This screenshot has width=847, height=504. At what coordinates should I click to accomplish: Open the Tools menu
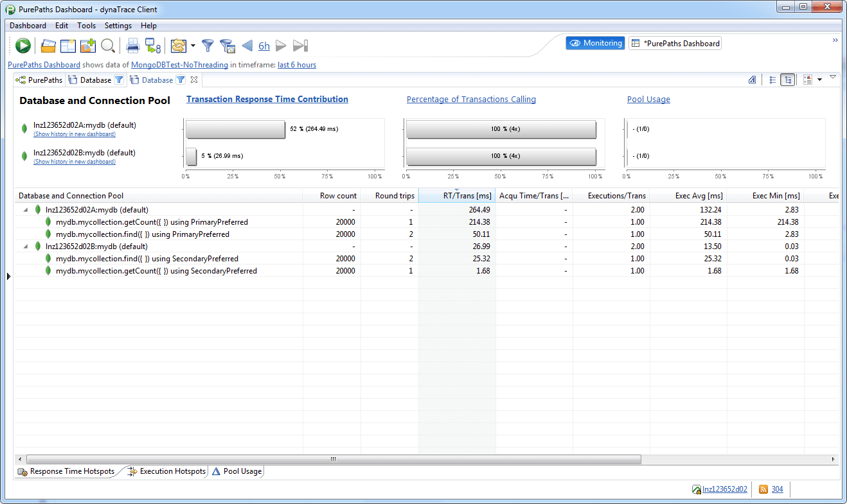click(x=86, y=26)
